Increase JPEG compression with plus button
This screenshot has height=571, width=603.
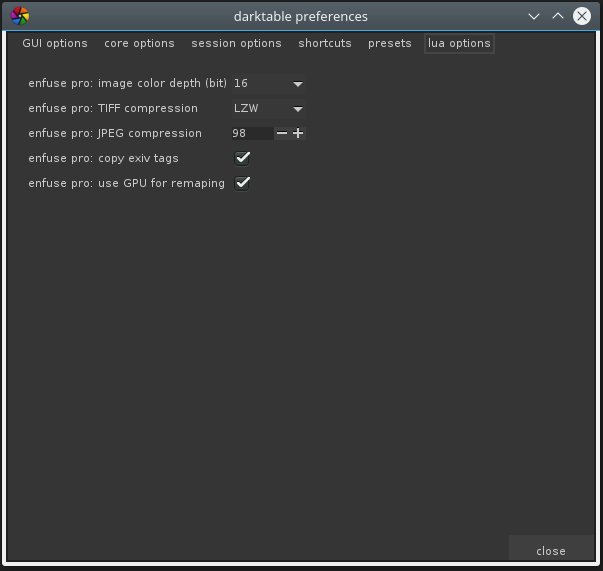coord(298,134)
